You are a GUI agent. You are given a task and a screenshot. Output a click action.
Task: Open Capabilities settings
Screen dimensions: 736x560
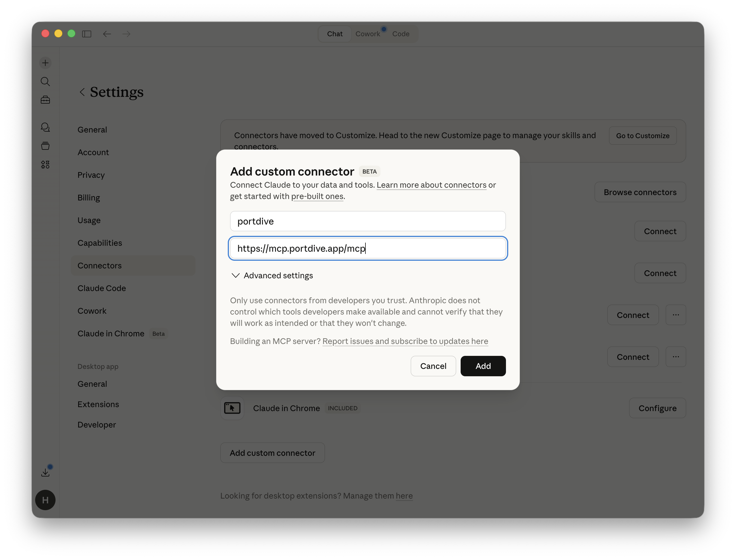click(x=133, y=243)
